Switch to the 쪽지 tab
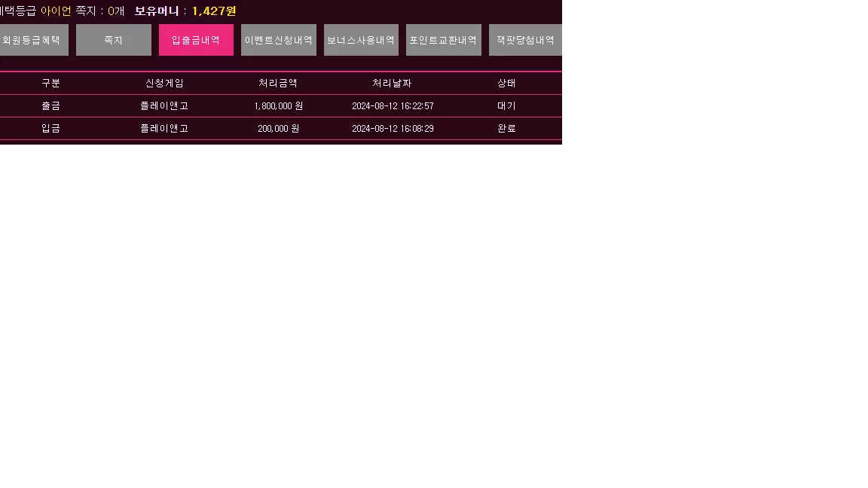This screenshot has height=488, width=868. (x=114, y=40)
